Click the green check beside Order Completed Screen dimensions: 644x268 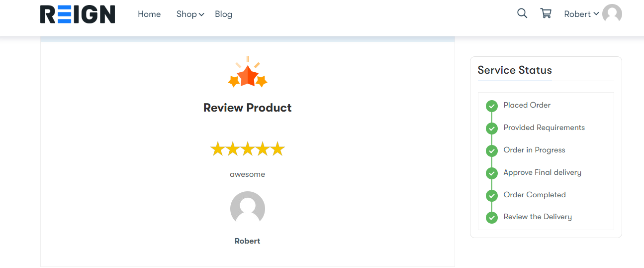492,195
